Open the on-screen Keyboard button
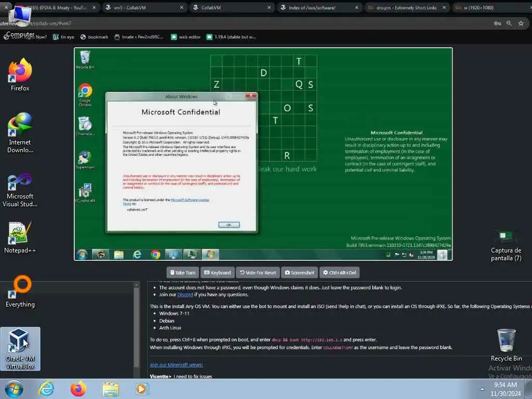 point(218,272)
